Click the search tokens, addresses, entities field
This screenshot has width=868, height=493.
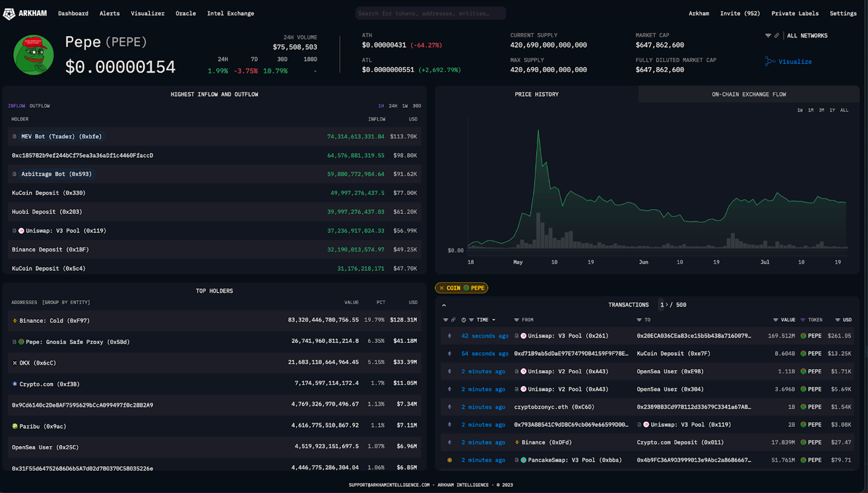point(431,14)
